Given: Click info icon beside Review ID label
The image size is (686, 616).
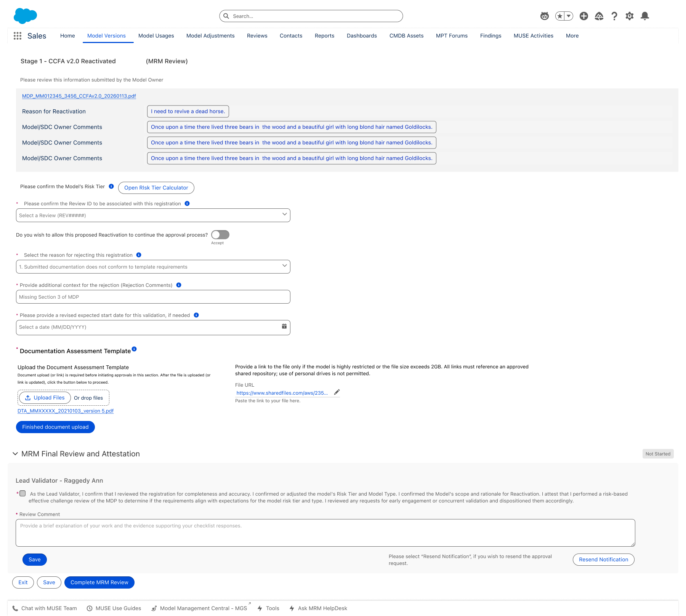Looking at the screenshot, I should (x=187, y=203).
